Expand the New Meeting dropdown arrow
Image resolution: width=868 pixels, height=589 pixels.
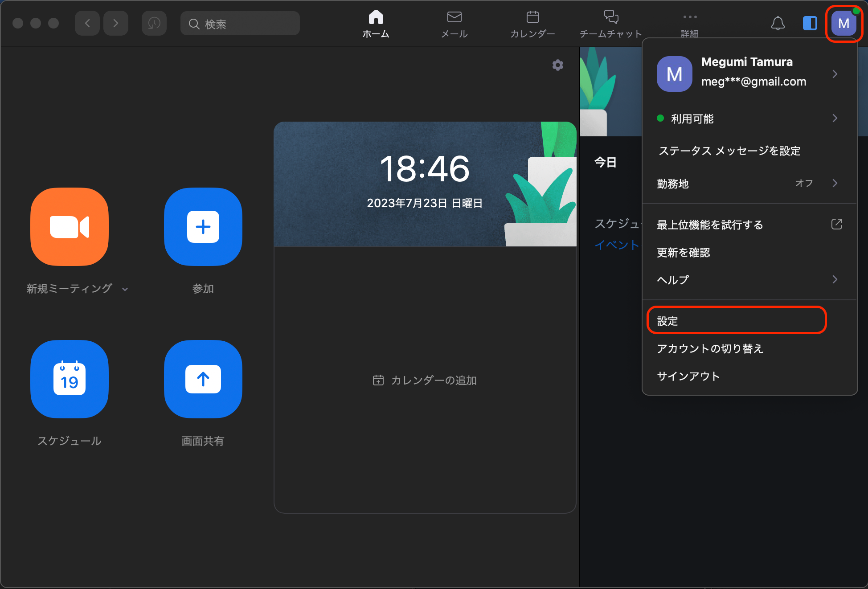[125, 289]
